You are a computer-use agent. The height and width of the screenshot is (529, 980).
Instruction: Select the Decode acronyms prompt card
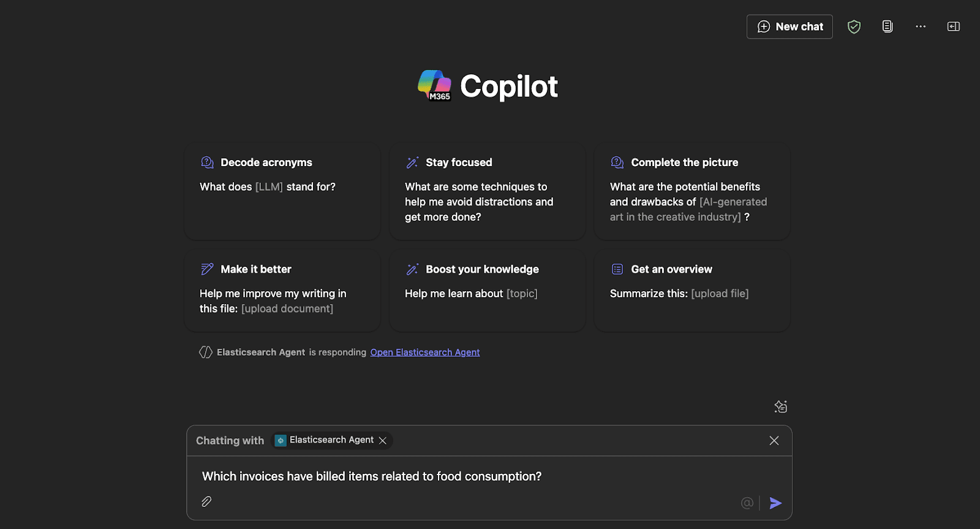[x=282, y=192]
